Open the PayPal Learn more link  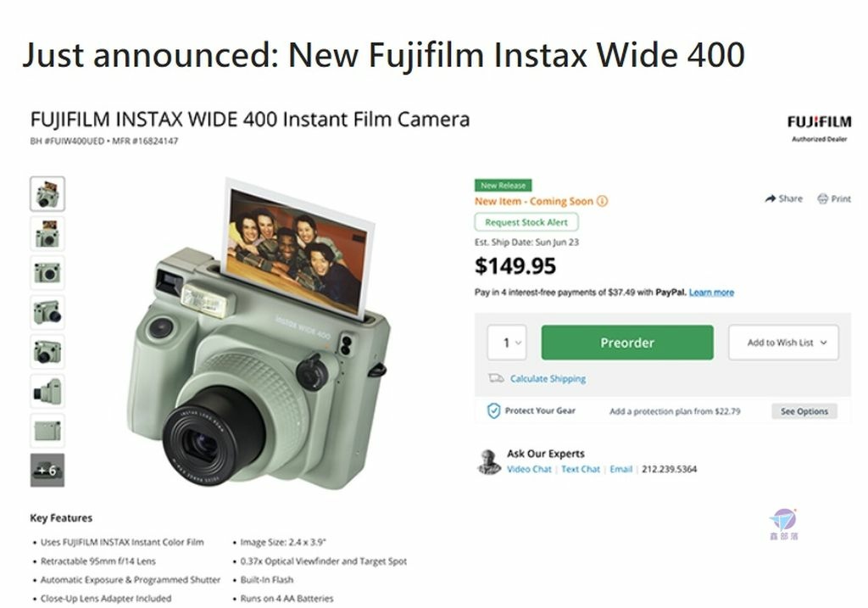pyautogui.click(x=711, y=293)
